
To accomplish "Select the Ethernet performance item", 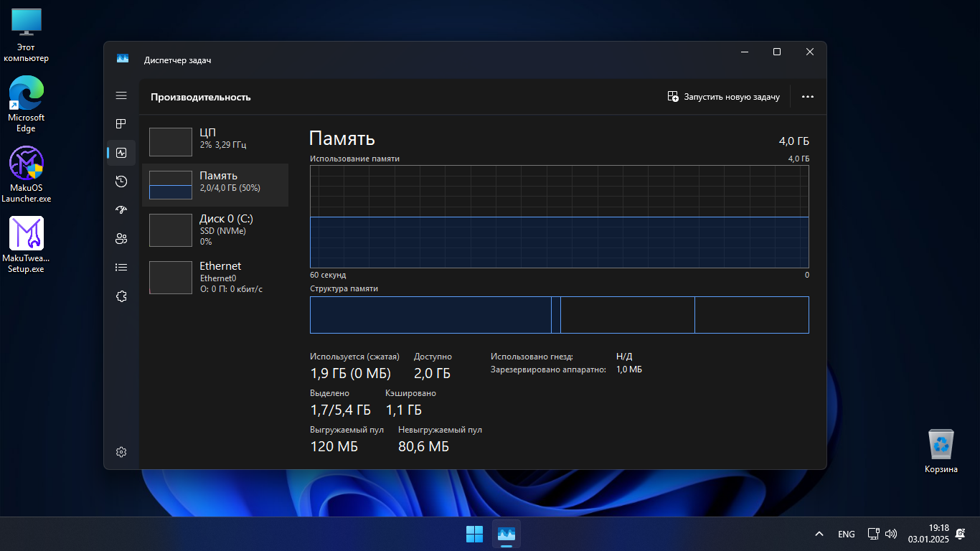I will [215, 277].
